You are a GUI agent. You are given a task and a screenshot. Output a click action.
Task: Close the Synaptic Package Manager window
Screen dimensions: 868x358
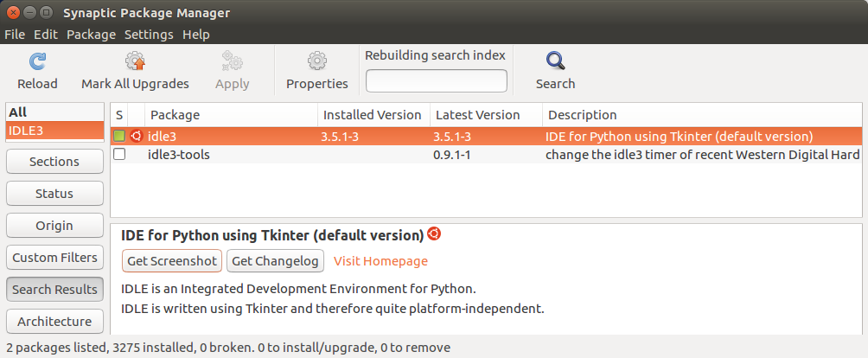point(13,12)
